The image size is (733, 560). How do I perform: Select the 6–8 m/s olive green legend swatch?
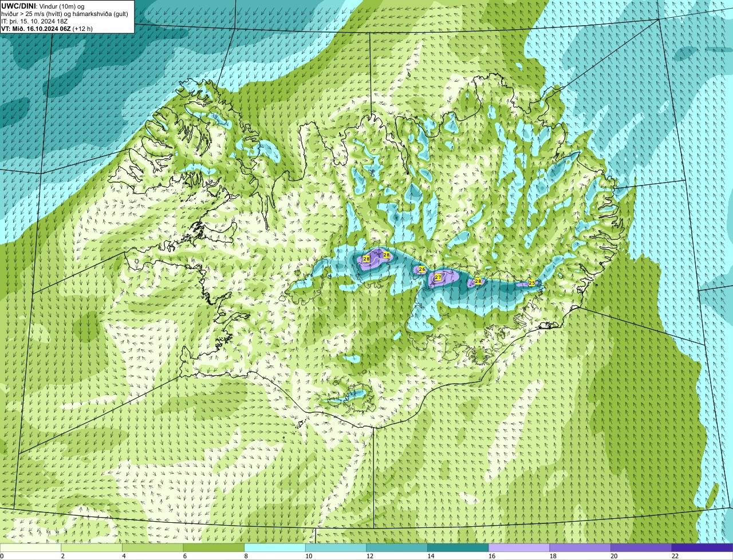click(214, 547)
